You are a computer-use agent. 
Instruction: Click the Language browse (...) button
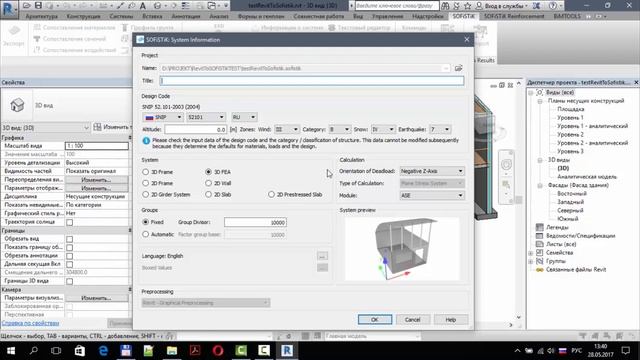[x=322, y=256]
